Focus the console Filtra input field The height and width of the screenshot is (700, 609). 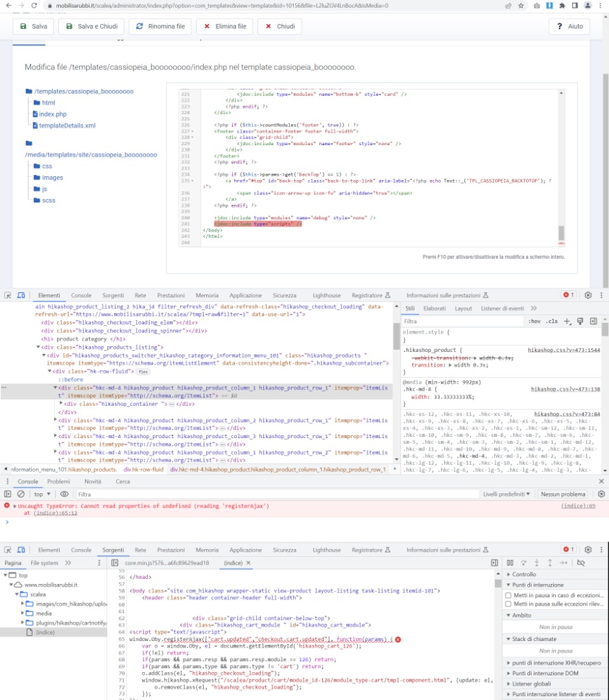coord(277,494)
